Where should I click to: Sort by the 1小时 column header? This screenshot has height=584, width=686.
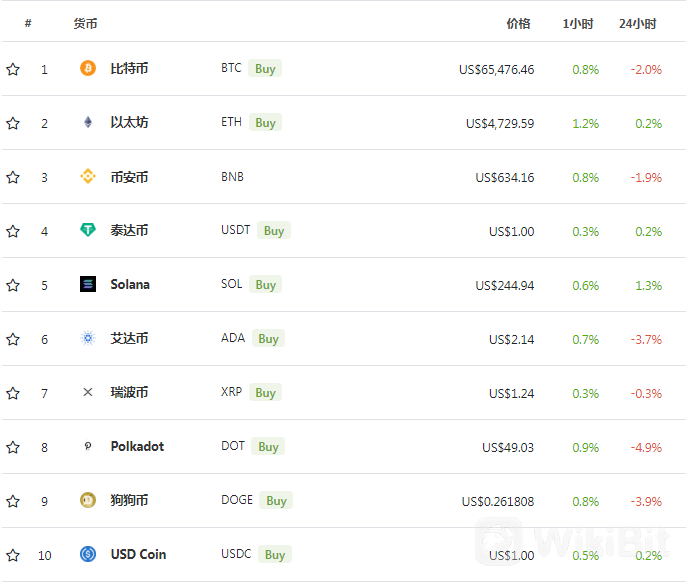point(578,24)
